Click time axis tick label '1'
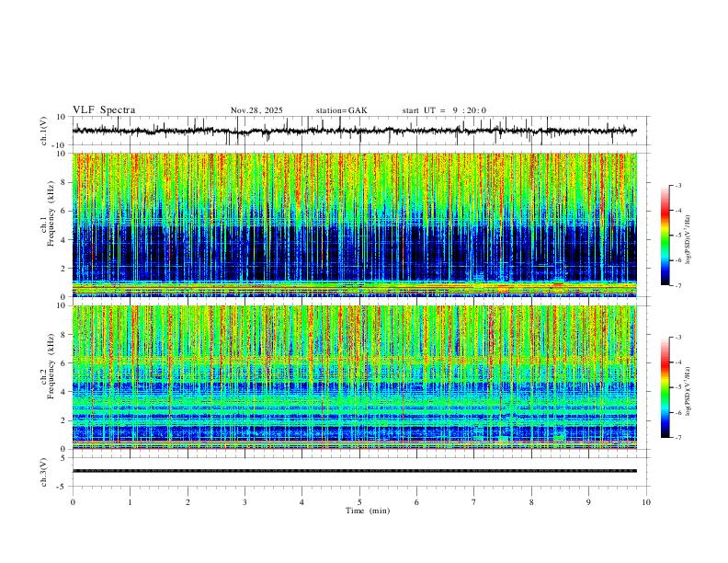The image size is (728, 563). 130,502
